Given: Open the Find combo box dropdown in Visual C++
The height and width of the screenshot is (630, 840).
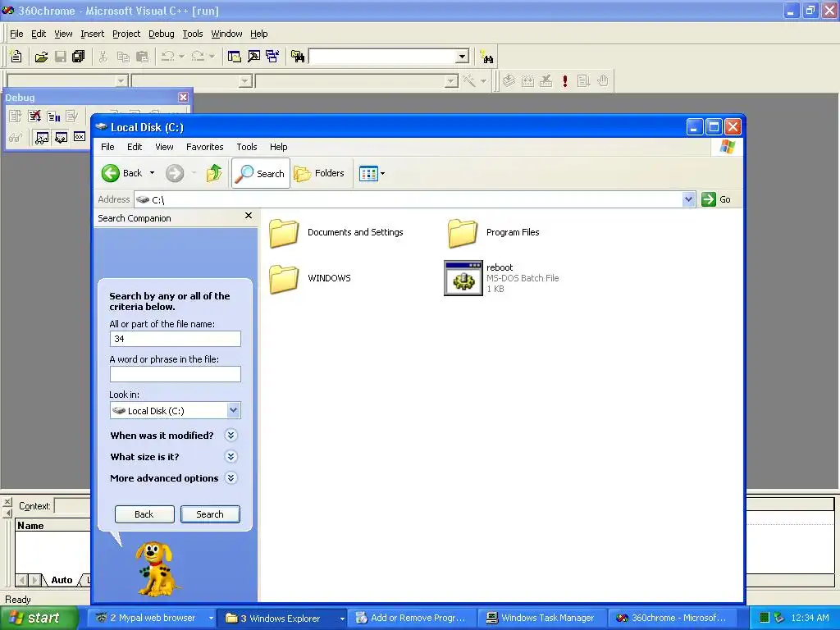Looking at the screenshot, I should click(x=462, y=57).
